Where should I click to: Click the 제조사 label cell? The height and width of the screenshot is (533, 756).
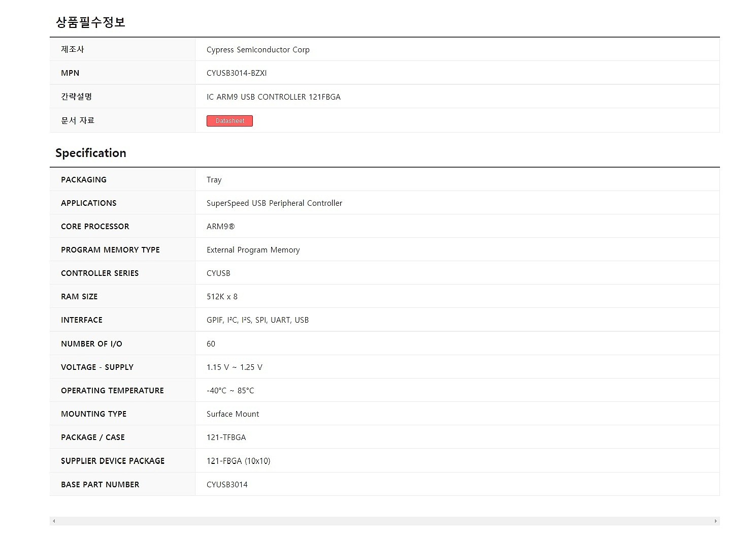tap(122, 49)
